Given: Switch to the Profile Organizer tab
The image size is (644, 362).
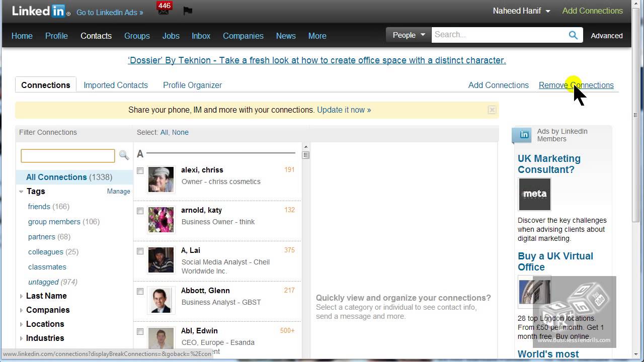Looking at the screenshot, I should coord(192,85).
